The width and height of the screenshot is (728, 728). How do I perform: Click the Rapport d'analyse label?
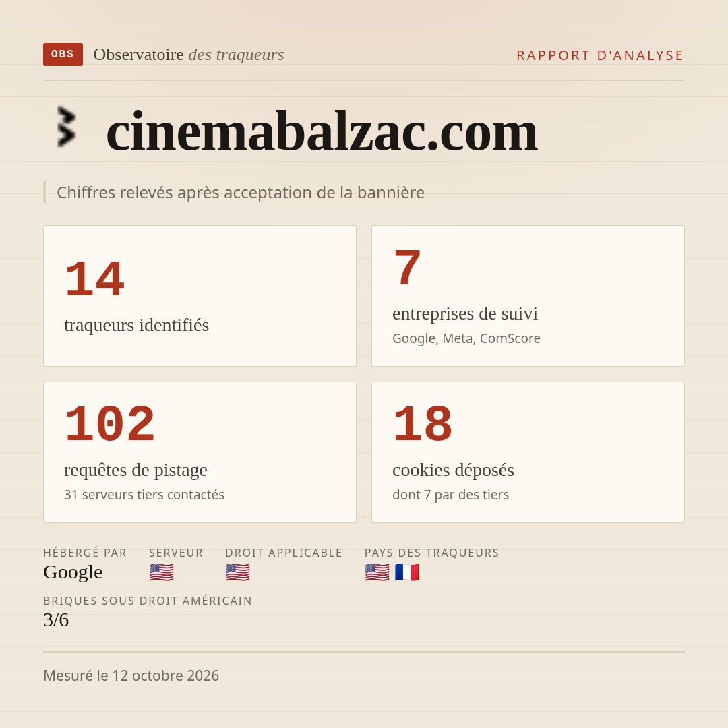point(601,55)
